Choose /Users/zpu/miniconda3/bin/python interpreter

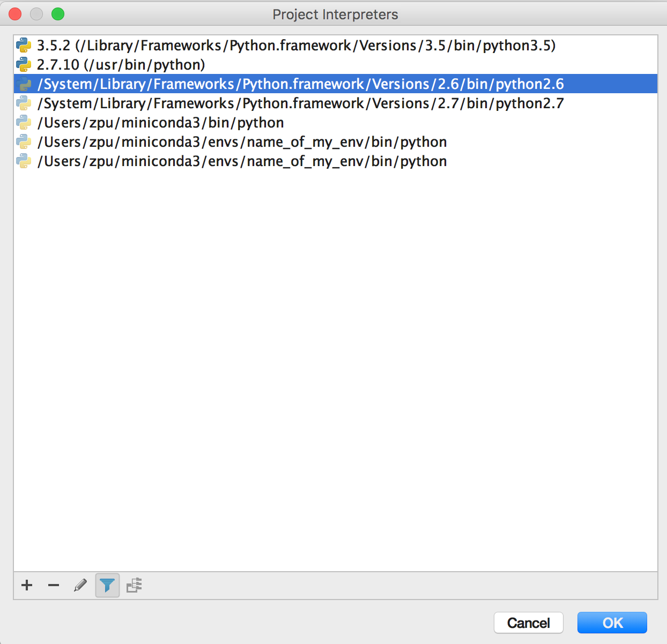336,122
